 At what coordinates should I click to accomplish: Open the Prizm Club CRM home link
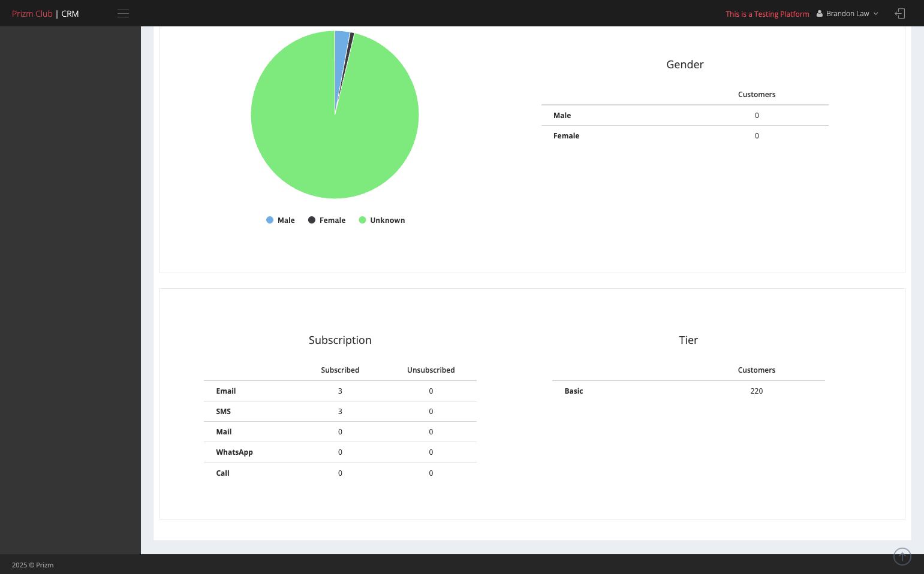point(46,13)
